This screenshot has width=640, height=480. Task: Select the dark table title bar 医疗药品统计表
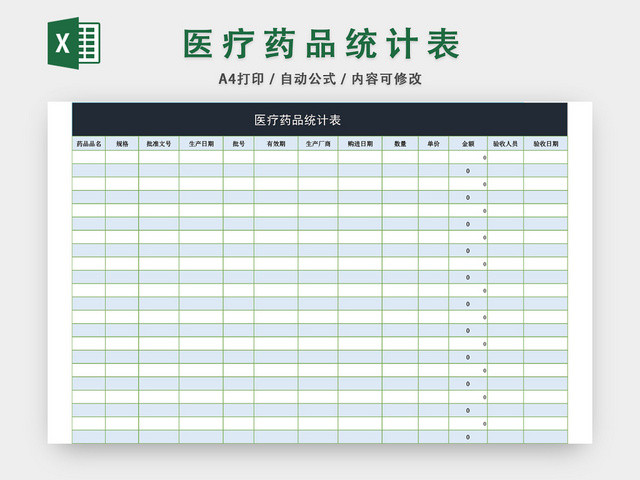[320, 120]
